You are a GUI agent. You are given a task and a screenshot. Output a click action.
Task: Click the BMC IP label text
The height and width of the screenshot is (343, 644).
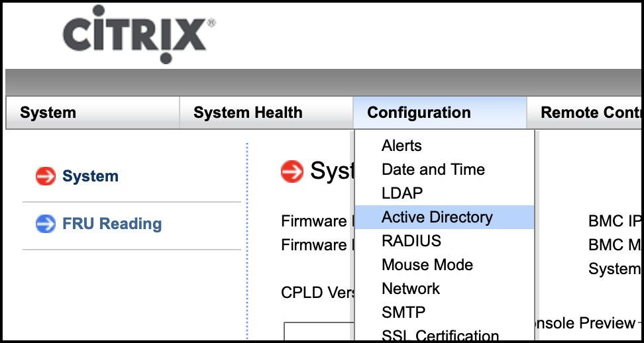click(x=614, y=221)
